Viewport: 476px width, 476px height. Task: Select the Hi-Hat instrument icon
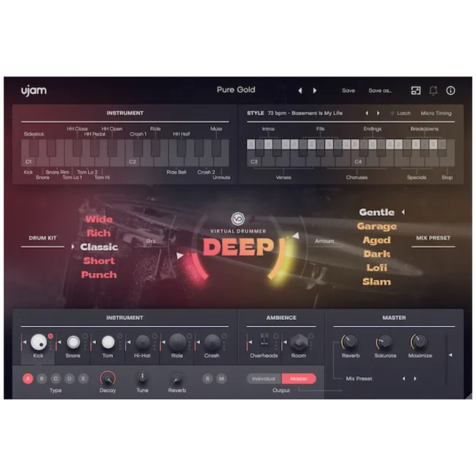pyautogui.click(x=142, y=342)
